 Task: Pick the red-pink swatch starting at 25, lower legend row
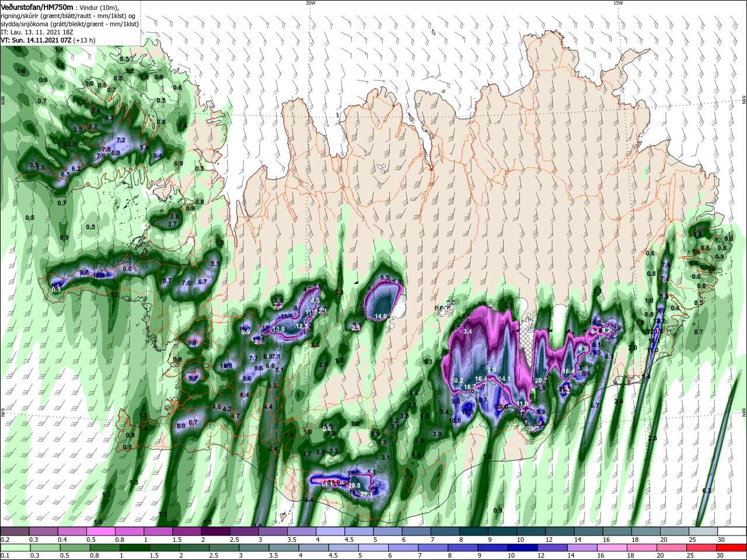click(702, 548)
